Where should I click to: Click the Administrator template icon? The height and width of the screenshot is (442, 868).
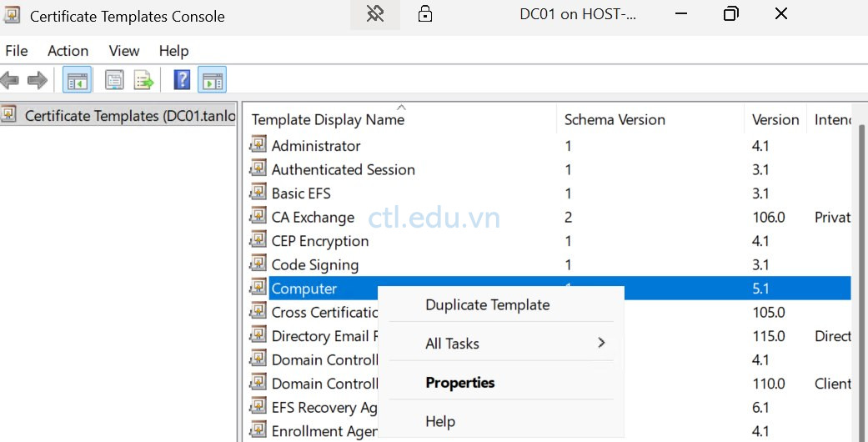coord(258,144)
